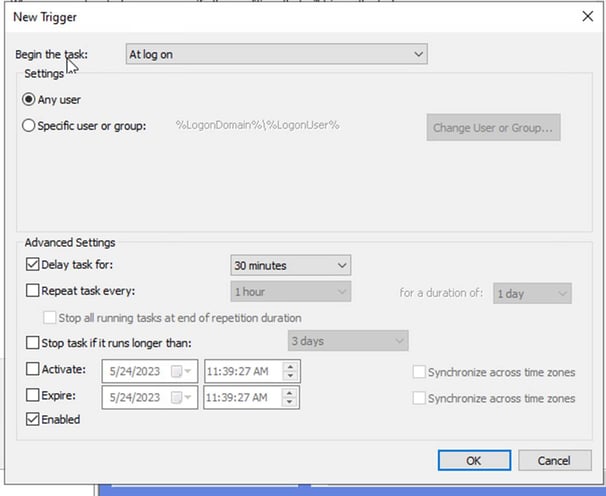Open the 1 hour repeat dropdown
606x496 pixels.
pos(291,291)
